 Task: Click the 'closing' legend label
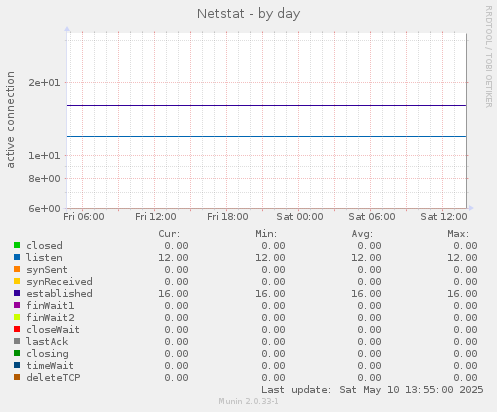point(47,354)
